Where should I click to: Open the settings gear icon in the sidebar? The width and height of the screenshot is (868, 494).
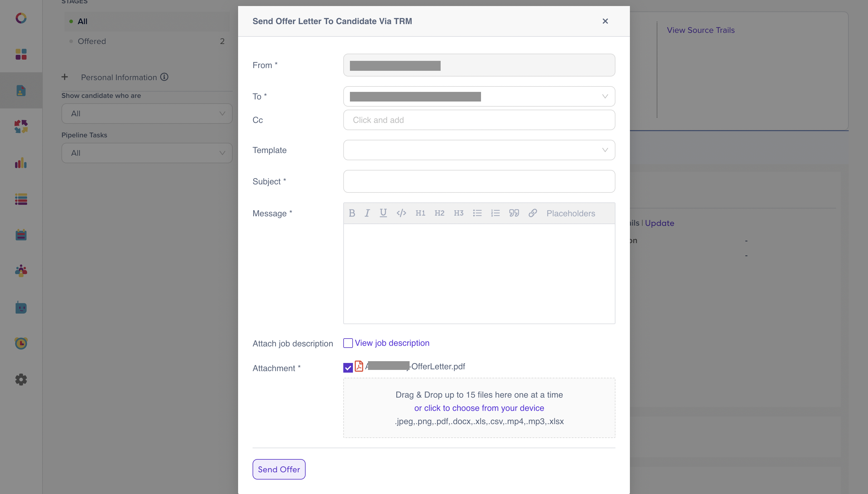tap(21, 380)
